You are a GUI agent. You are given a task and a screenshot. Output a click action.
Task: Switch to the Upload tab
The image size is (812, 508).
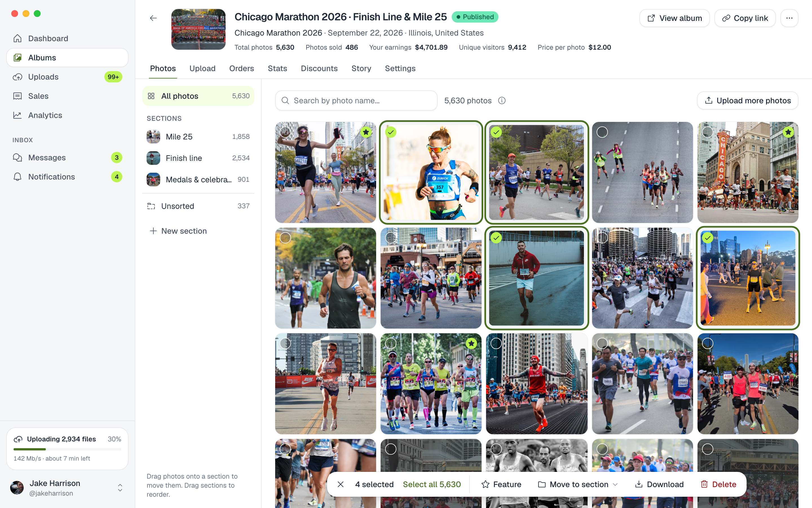click(202, 69)
